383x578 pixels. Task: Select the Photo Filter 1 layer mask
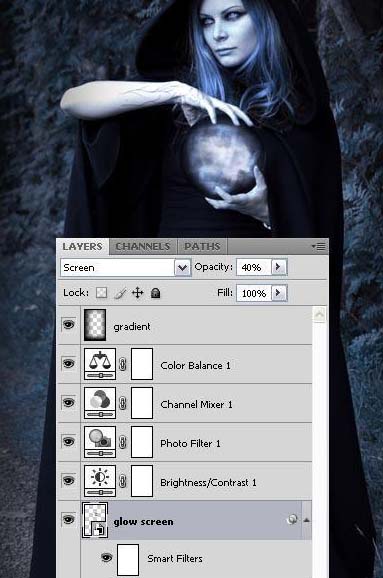coord(142,442)
